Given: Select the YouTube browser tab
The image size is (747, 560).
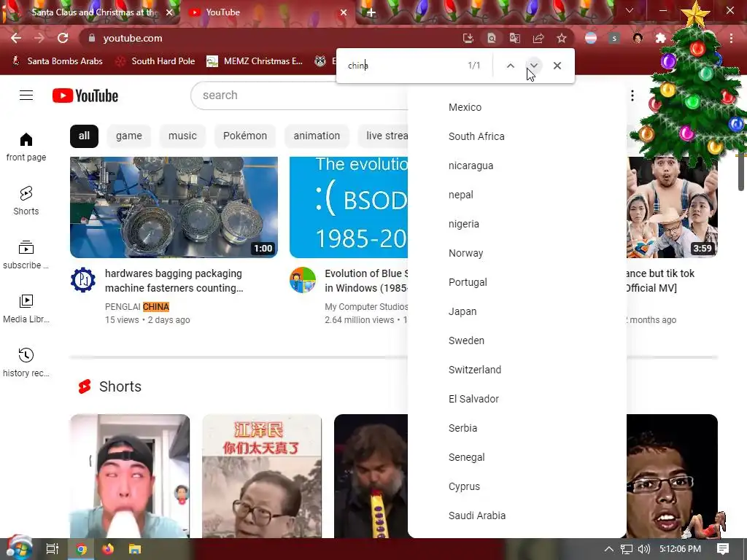Looking at the screenshot, I should (x=267, y=12).
